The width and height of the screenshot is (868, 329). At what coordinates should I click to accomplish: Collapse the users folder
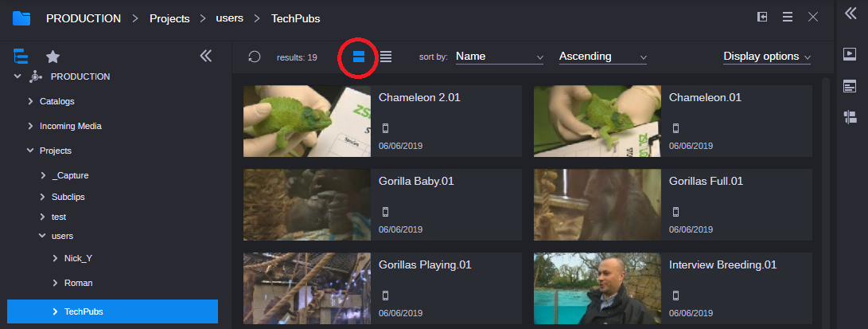pyautogui.click(x=42, y=236)
